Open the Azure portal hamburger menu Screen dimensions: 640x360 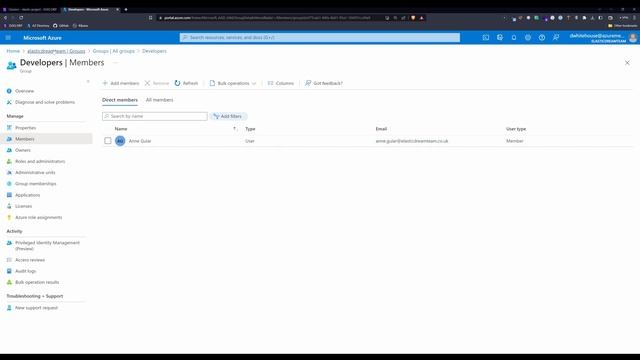8,38
